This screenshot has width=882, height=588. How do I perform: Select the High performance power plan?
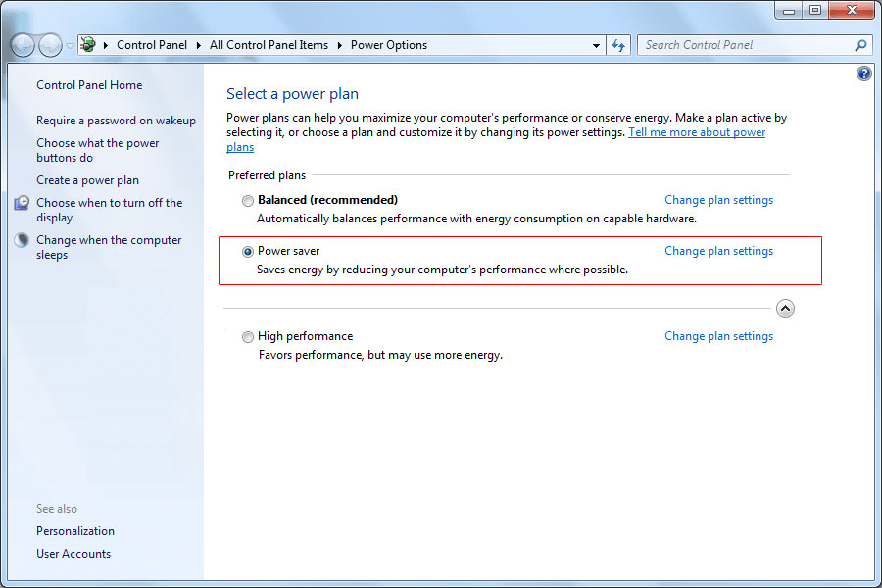pos(247,336)
